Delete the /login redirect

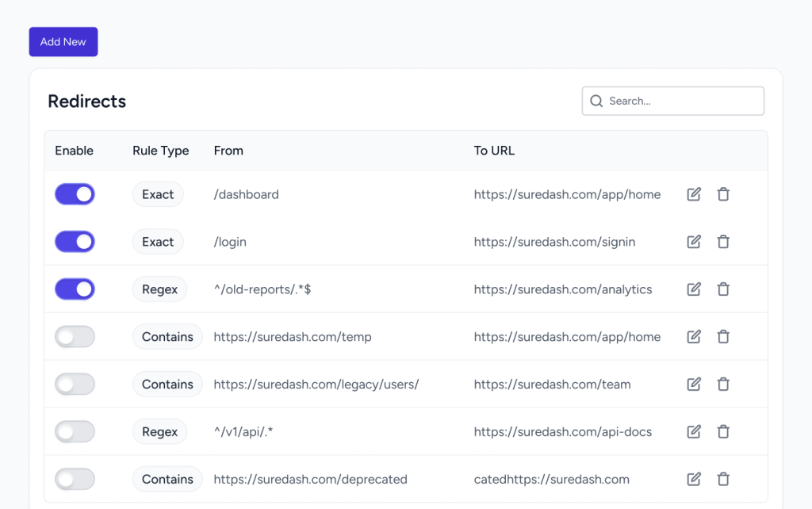pos(723,242)
